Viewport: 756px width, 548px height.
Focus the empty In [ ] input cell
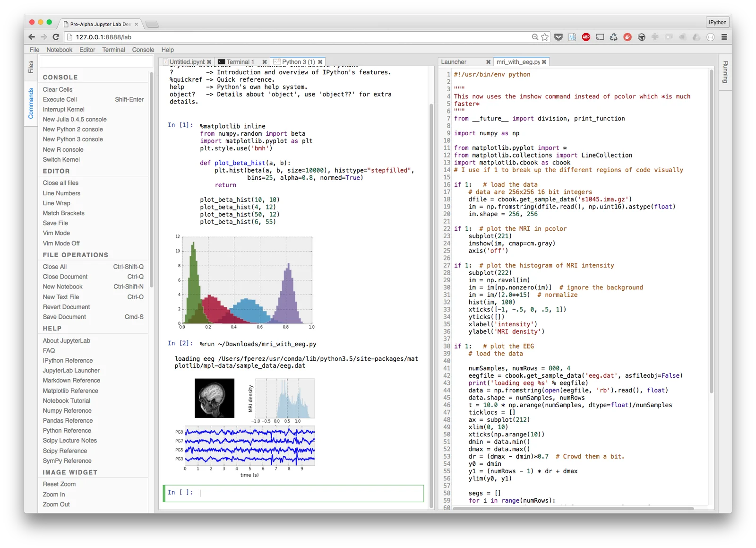point(293,493)
